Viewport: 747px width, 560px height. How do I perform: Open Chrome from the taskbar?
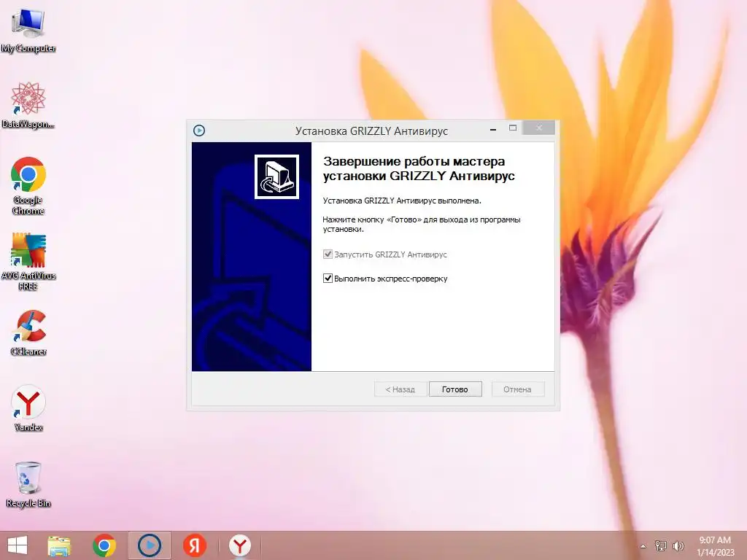[x=104, y=545]
